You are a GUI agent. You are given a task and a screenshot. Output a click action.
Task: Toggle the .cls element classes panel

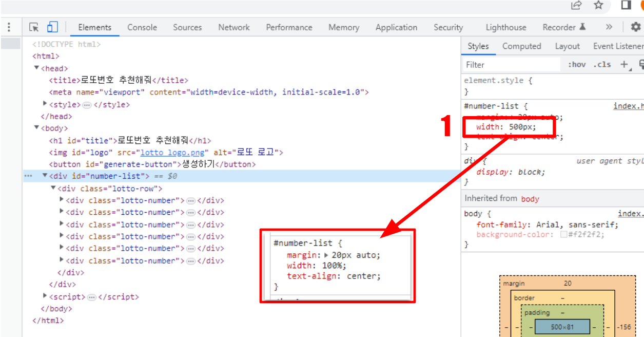[602, 64]
